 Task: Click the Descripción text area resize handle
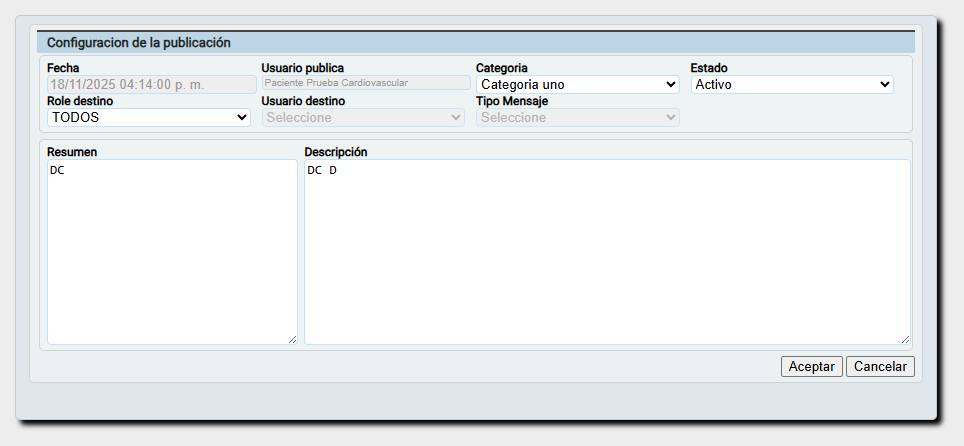(905, 339)
